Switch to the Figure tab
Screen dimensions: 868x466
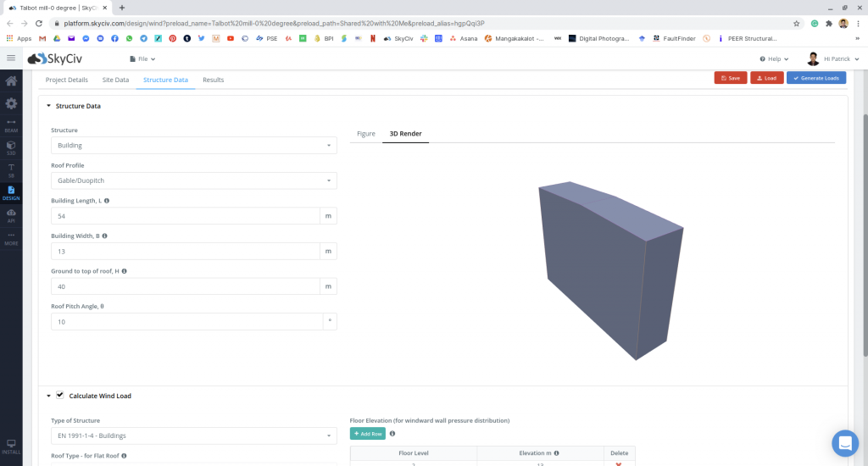coord(365,134)
